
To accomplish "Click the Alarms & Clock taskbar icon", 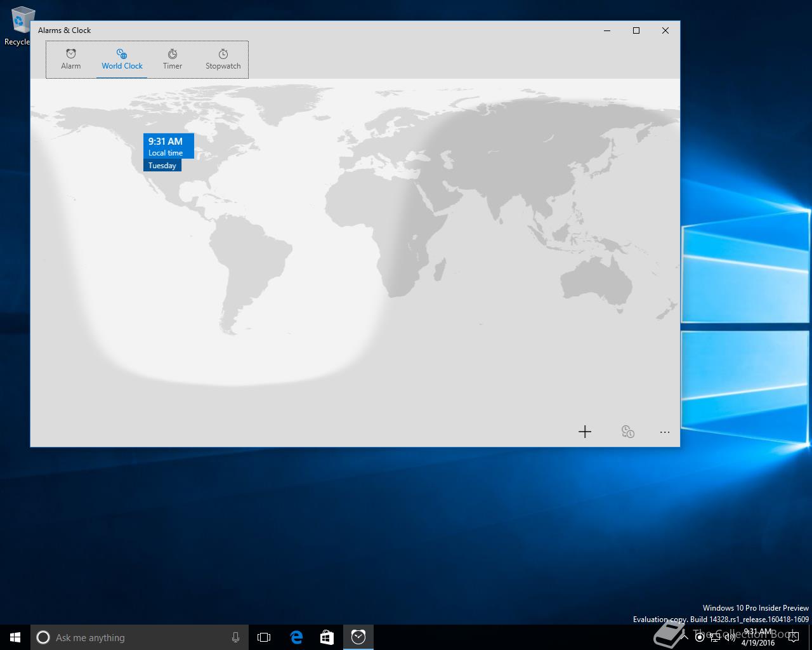I will coord(358,637).
